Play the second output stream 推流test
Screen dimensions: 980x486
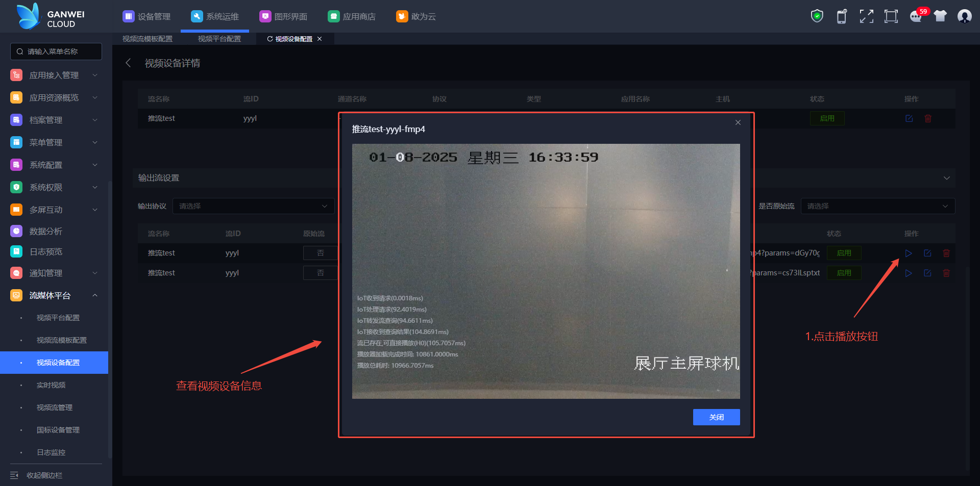909,273
